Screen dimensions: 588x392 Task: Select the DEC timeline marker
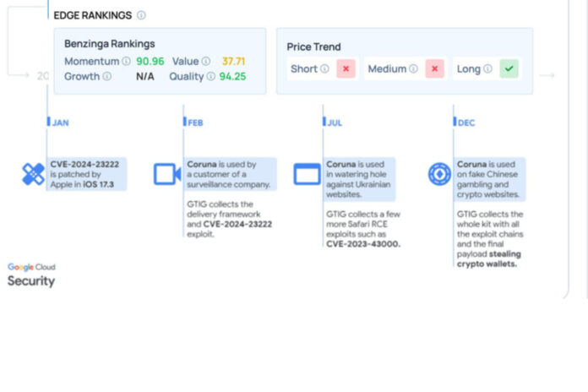465,122
